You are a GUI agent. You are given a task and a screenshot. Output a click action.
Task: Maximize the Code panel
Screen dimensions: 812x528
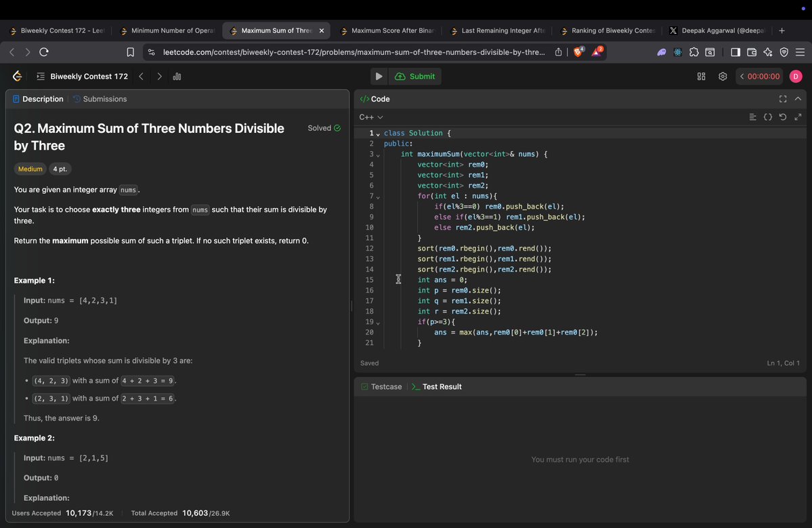point(782,99)
